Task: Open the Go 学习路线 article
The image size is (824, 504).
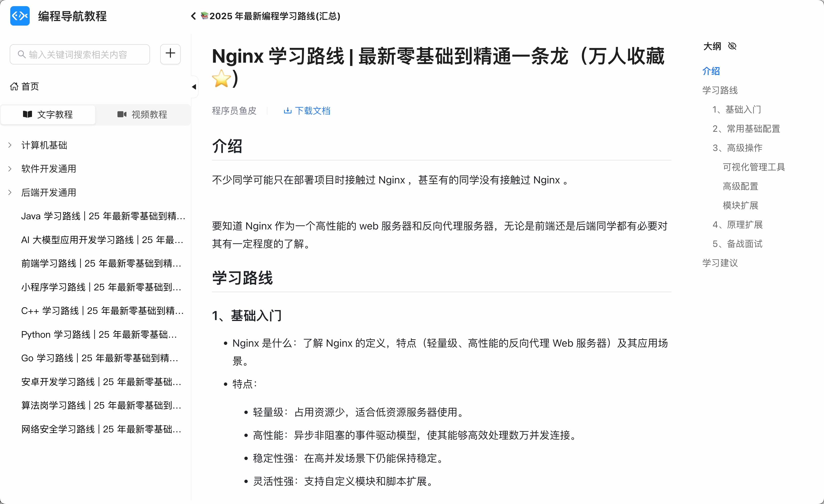Action: click(100, 358)
